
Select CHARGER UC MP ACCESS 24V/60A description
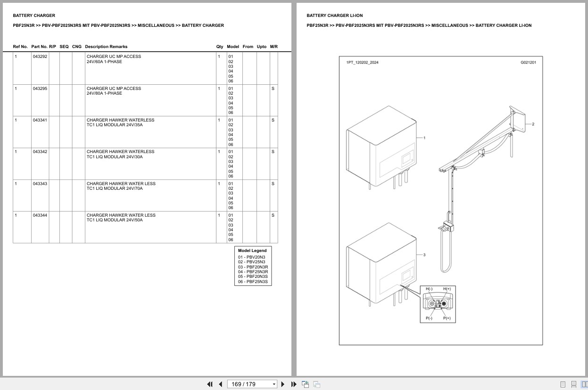tap(114, 59)
